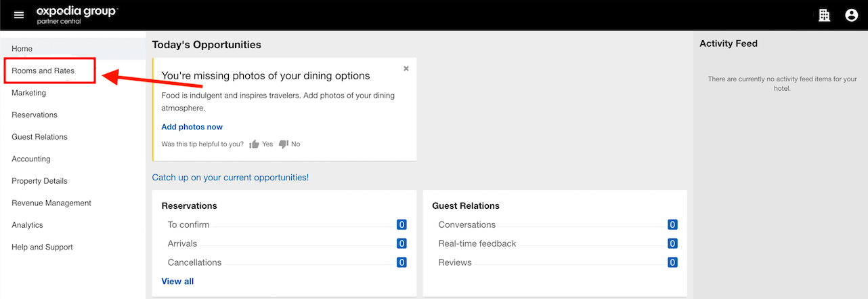Dismiss the missing photos tip card
The width and height of the screenshot is (868, 299).
[x=406, y=68]
